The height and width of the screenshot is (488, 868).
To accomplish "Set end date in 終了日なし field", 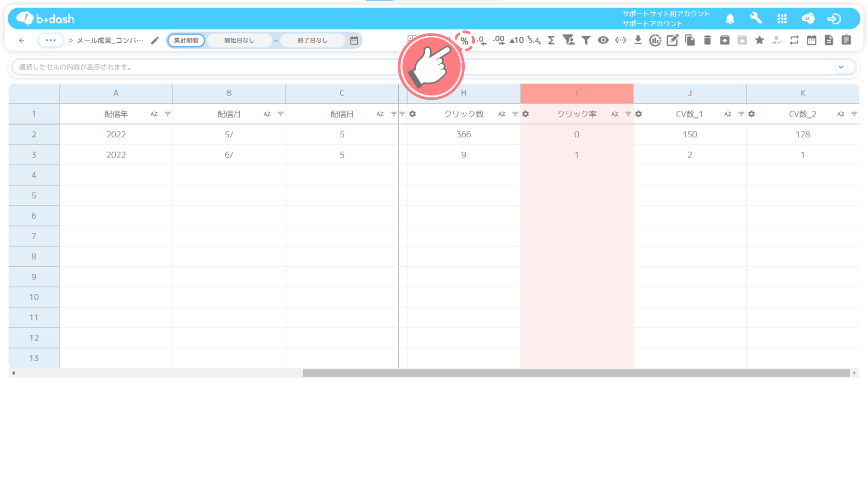I will [x=312, y=40].
